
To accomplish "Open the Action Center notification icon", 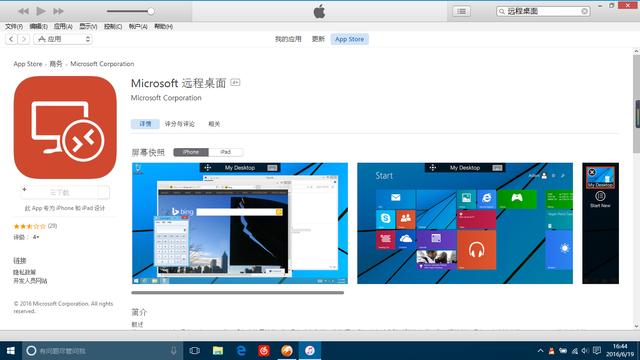I will [597, 351].
